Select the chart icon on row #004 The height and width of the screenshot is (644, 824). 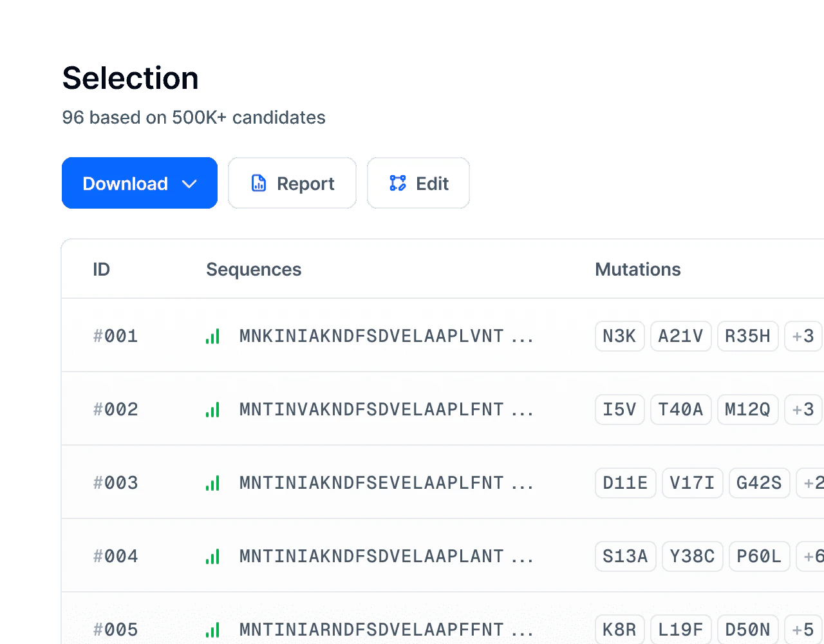[213, 556]
